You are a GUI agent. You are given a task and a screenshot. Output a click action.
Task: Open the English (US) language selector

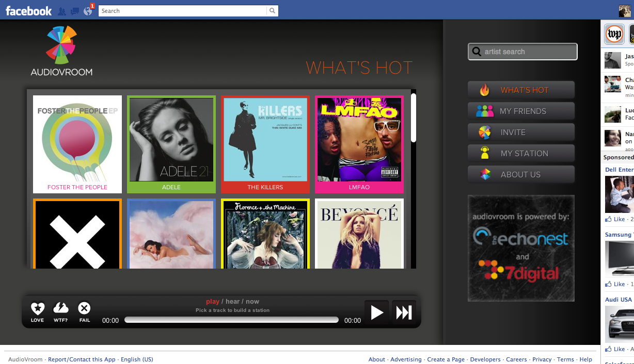(x=137, y=359)
